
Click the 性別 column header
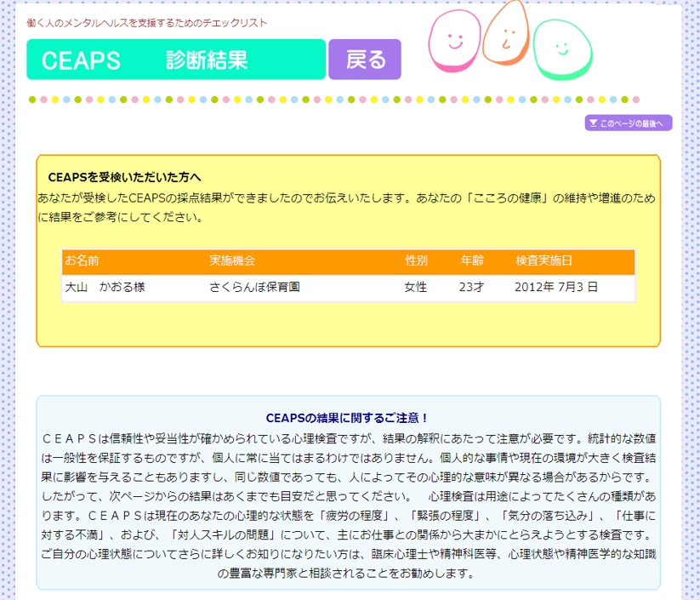(416, 260)
